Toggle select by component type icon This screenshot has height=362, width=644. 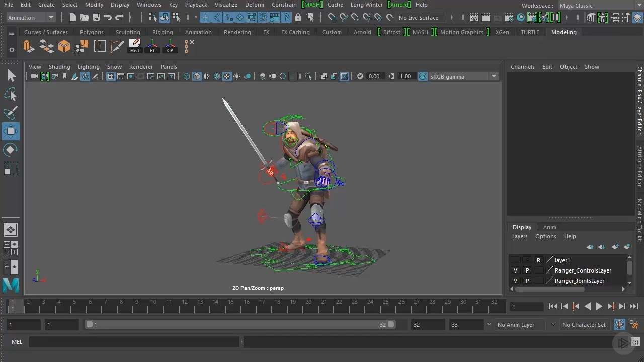click(176, 18)
